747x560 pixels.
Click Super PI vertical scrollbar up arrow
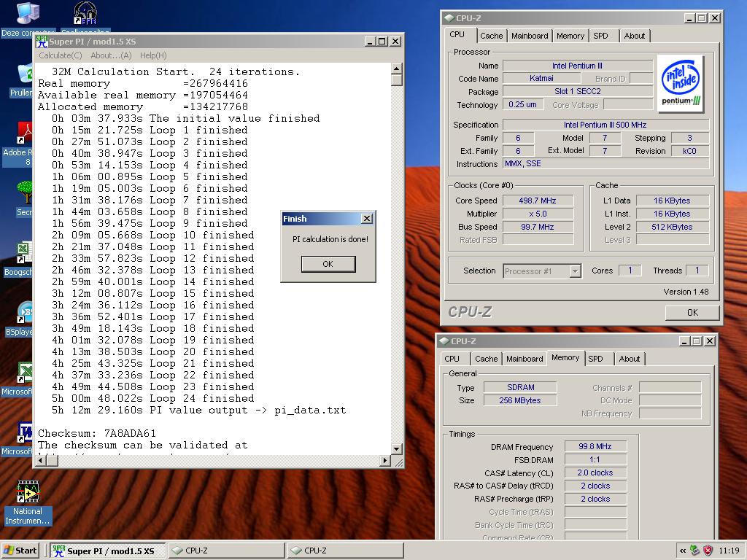pyautogui.click(x=396, y=69)
